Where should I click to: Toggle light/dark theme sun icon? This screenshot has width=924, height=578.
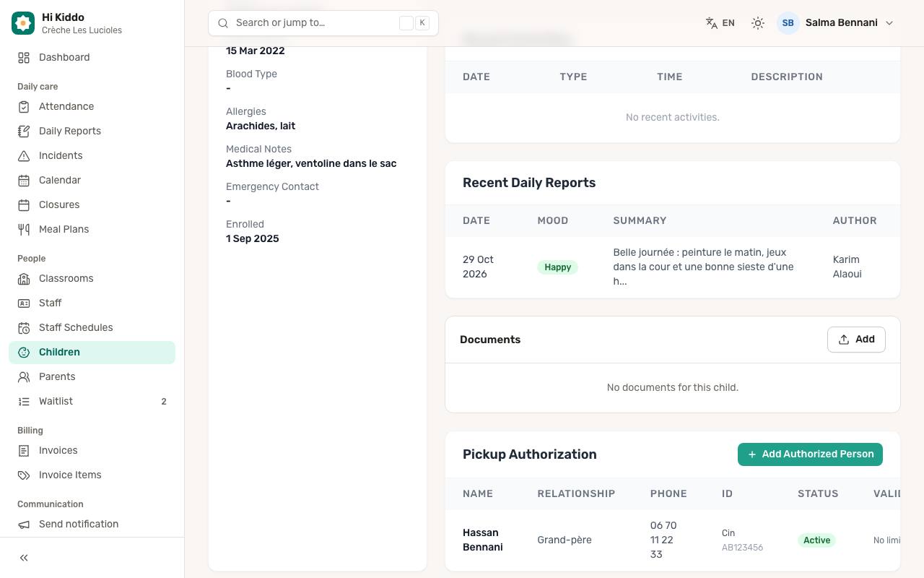757,23
